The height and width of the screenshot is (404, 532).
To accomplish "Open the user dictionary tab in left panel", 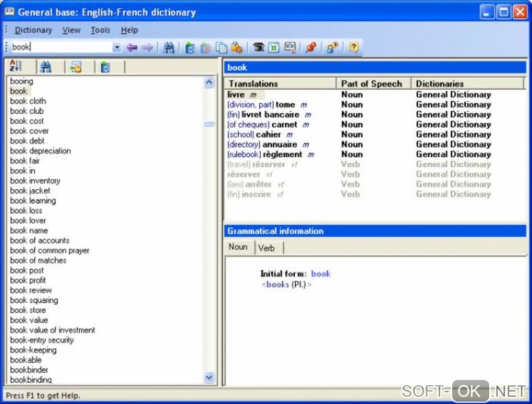I will pos(105,67).
